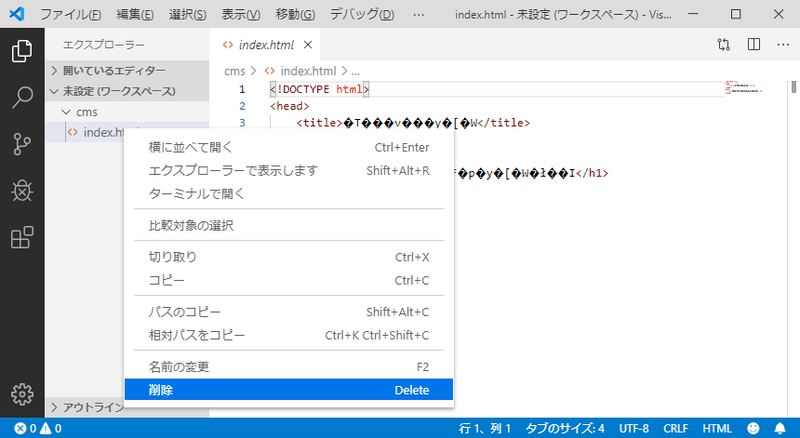Image resolution: width=800 pixels, height=438 pixels.
Task: Open the Debug view in activity bar
Action: pyautogui.click(x=22, y=191)
